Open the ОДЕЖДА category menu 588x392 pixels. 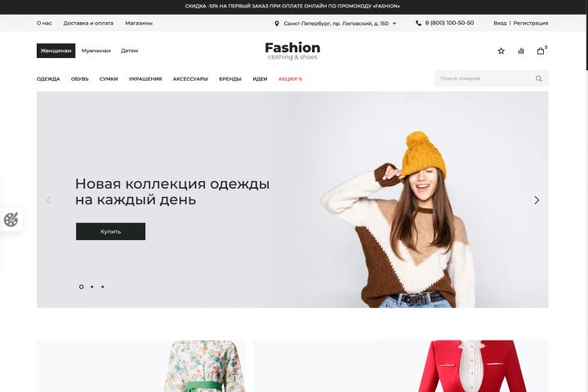(x=48, y=78)
